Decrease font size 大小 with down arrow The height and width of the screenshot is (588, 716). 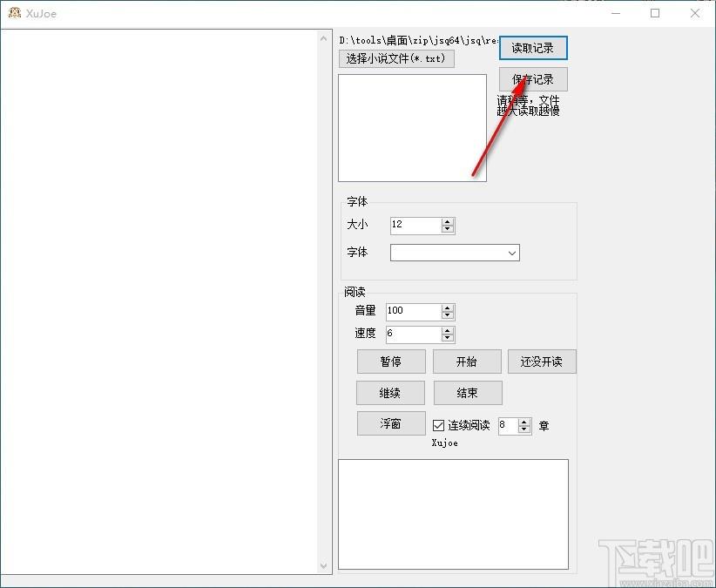[x=448, y=229]
